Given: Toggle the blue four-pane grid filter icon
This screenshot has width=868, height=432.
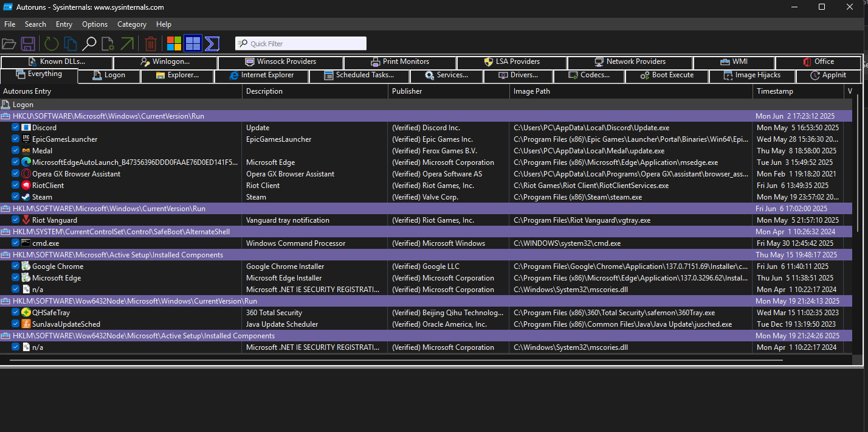Looking at the screenshot, I should coord(193,43).
